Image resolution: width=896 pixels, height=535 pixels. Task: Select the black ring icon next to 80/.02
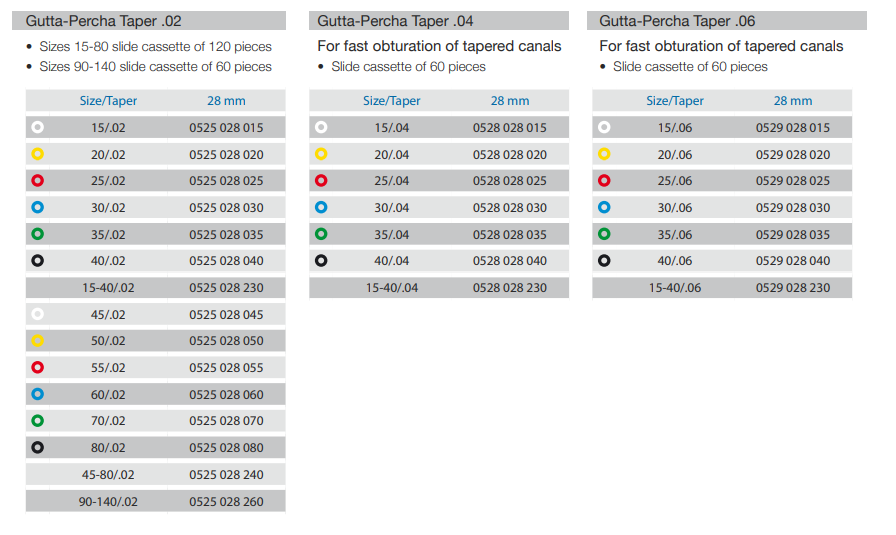[38, 448]
